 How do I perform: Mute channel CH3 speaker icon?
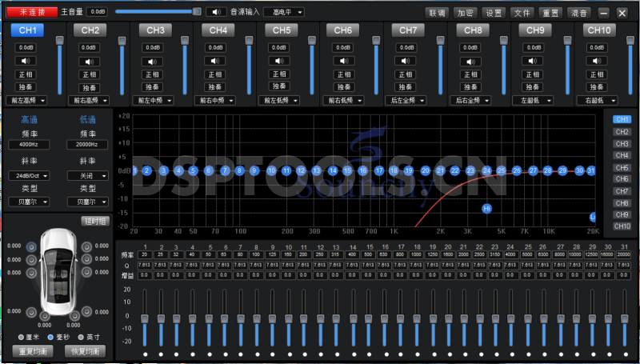[152, 62]
